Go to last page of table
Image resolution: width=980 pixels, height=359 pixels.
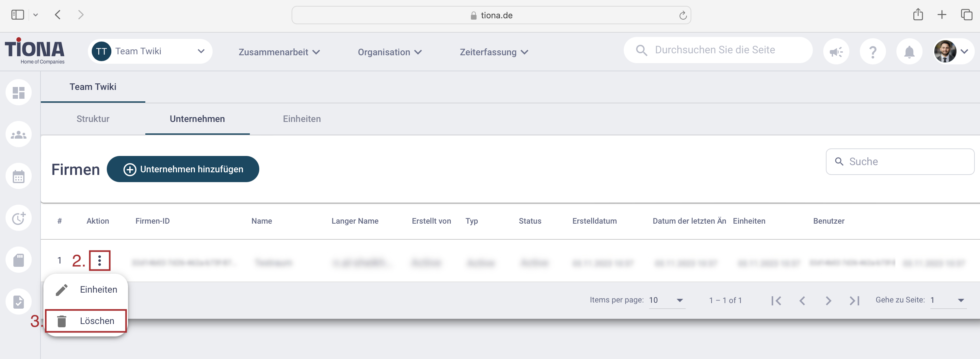[x=855, y=301]
